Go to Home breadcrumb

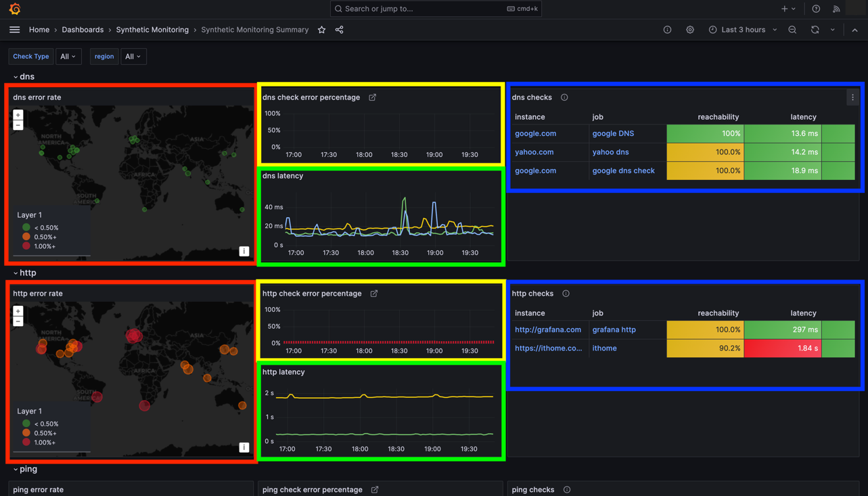click(x=39, y=30)
